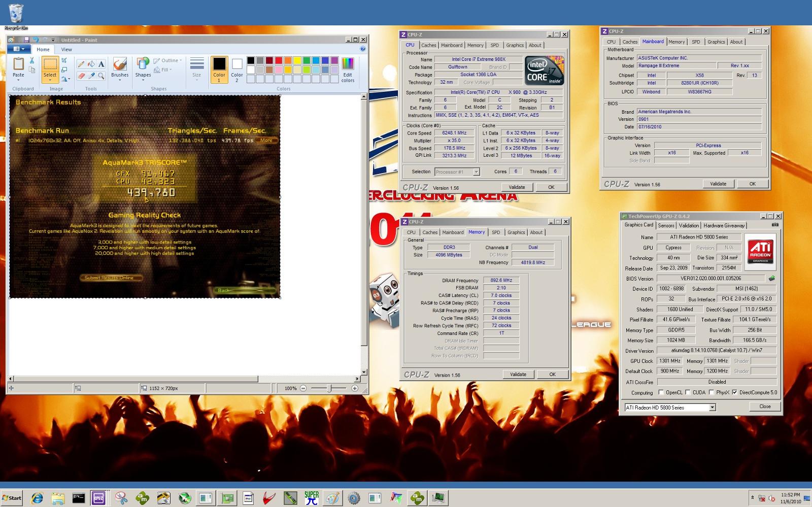Click the GPU-Z BIOS save chip icon
This screenshot has height=507, width=812.
click(x=771, y=278)
